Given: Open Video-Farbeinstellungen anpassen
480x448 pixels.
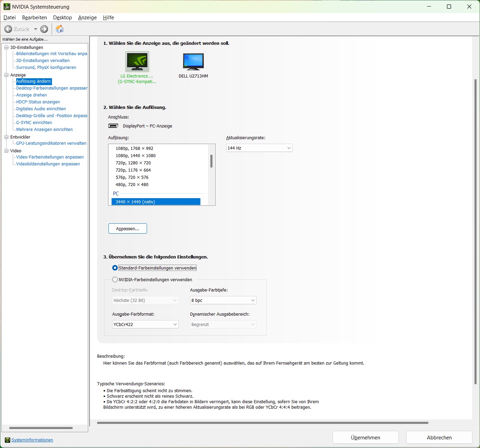Looking at the screenshot, I should 50,157.
